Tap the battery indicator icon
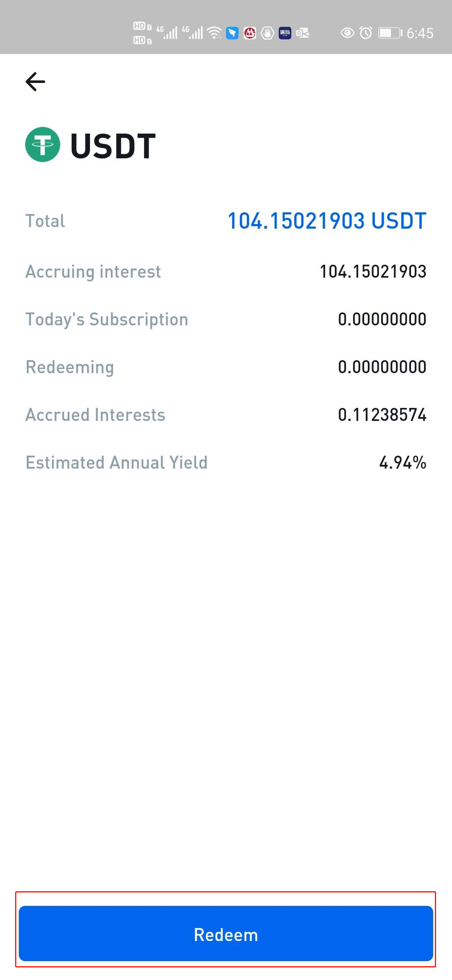The image size is (452, 980). point(390,33)
